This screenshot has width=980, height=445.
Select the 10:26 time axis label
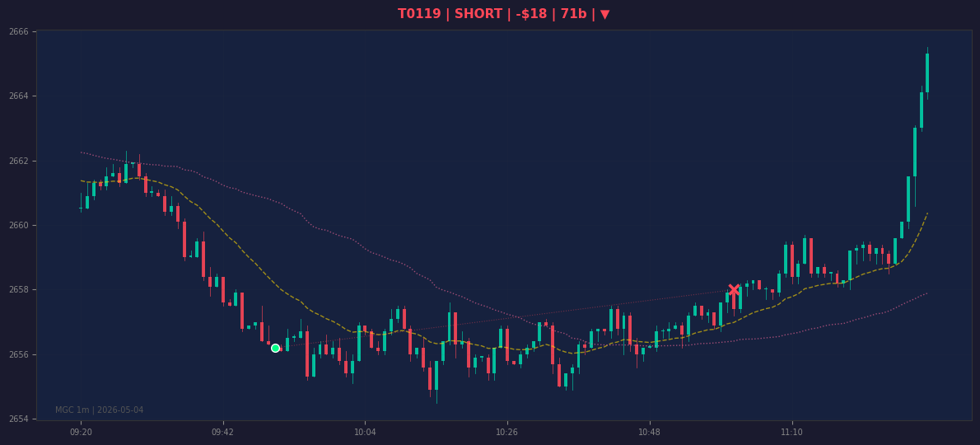(x=506, y=432)
